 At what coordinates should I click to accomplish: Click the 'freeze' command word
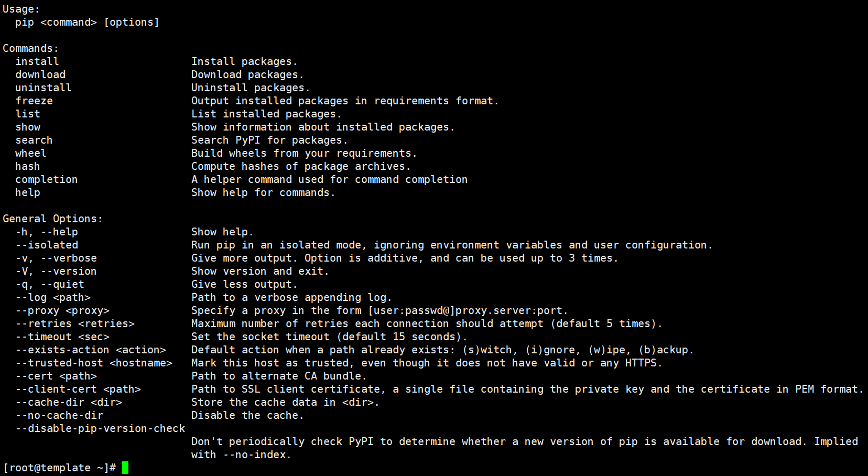coord(34,101)
